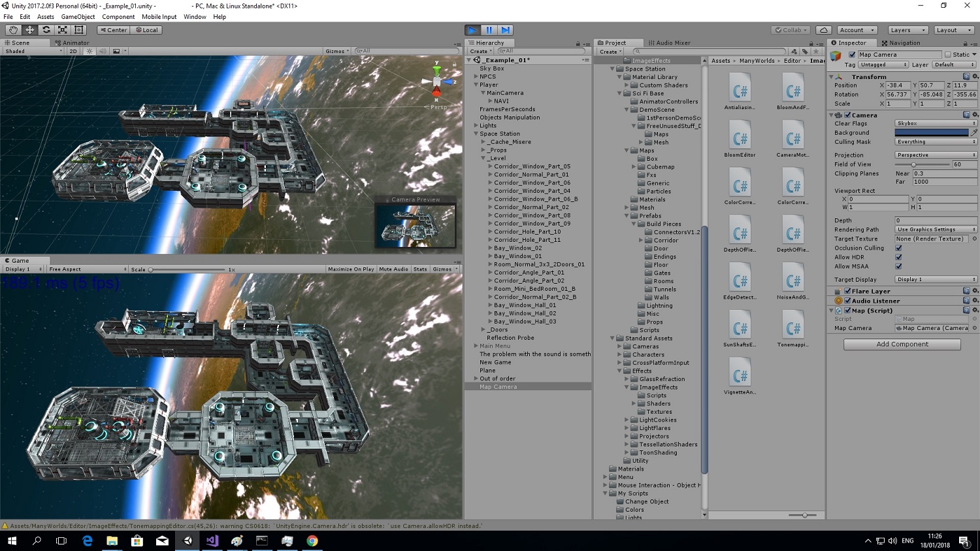This screenshot has width=980, height=551.
Task: Disable the Allow HDR checkbox
Action: pyautogui.click(x=898, y=257)
